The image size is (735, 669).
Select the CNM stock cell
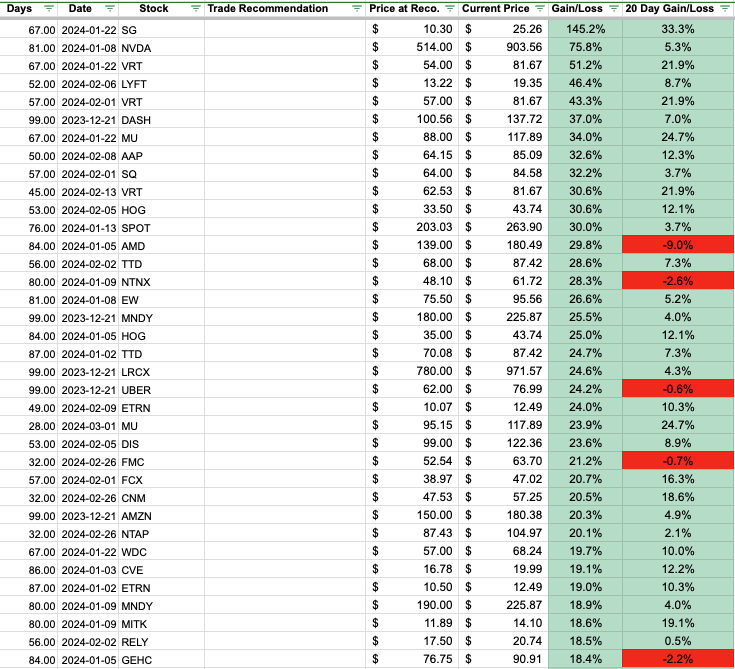pyautogui.click(x=162, y=498)
